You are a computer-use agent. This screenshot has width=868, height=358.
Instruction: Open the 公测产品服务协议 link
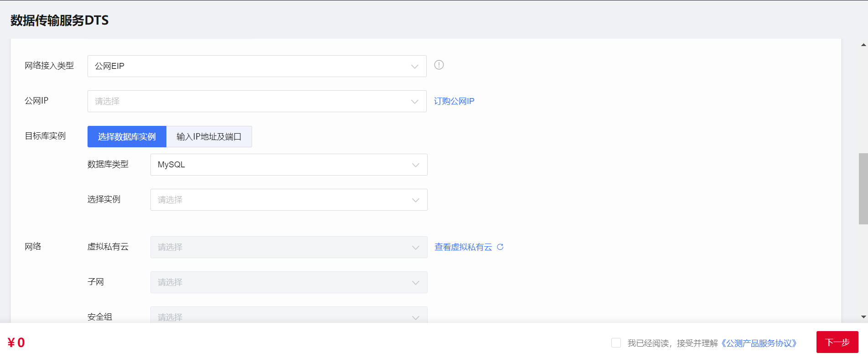pos(759,343)
